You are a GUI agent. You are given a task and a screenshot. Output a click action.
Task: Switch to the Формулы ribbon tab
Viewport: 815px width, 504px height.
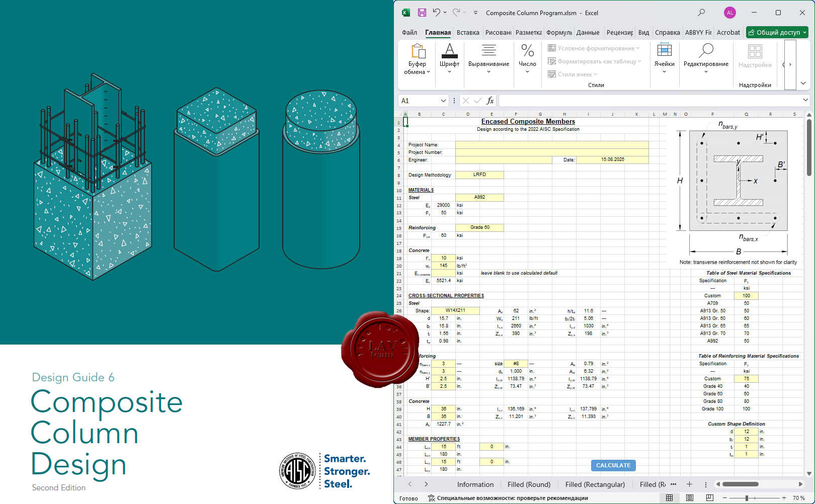559,32
